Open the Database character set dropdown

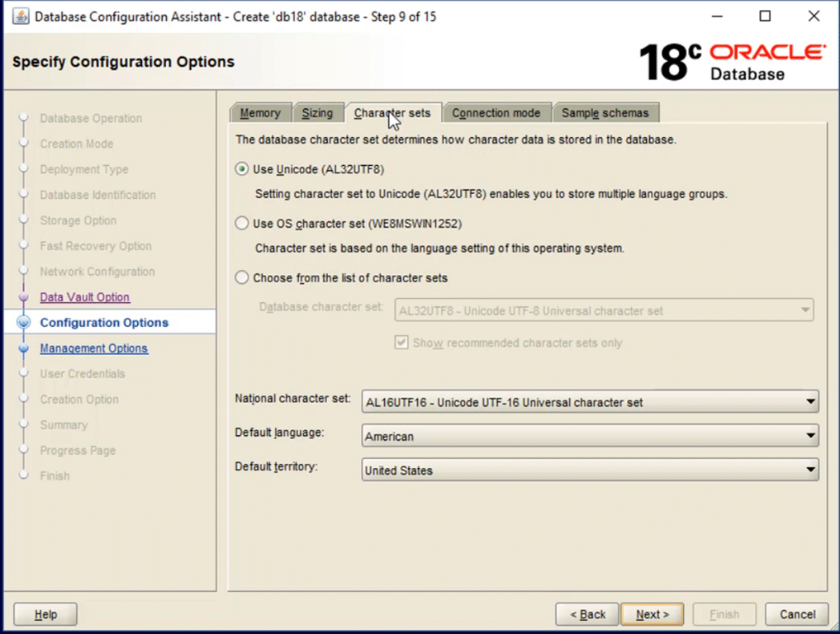point(604,310)
